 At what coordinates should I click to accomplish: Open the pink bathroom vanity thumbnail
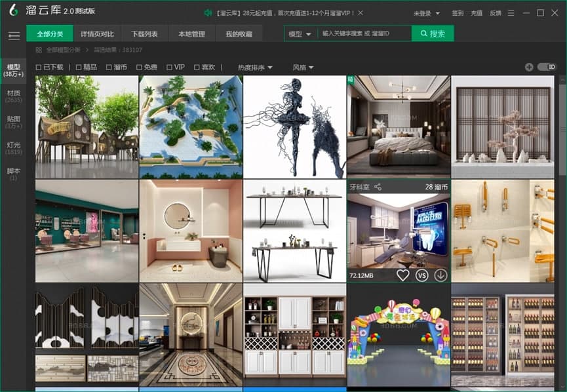coord(191,231)
